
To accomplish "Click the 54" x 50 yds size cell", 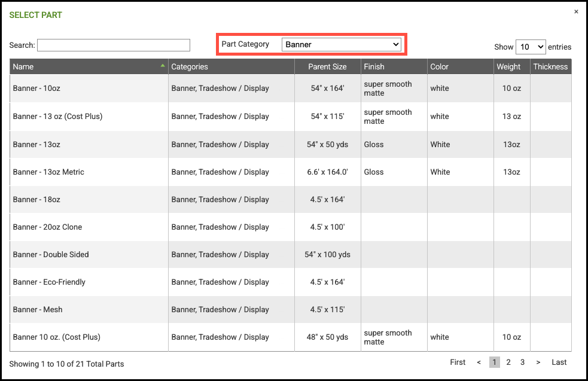I will [x=327, y=144].
